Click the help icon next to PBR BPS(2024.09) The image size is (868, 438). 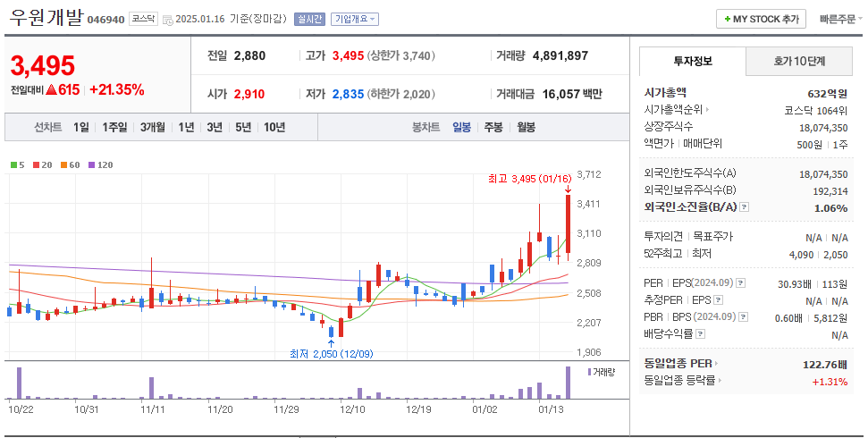(x=744, y=317)
